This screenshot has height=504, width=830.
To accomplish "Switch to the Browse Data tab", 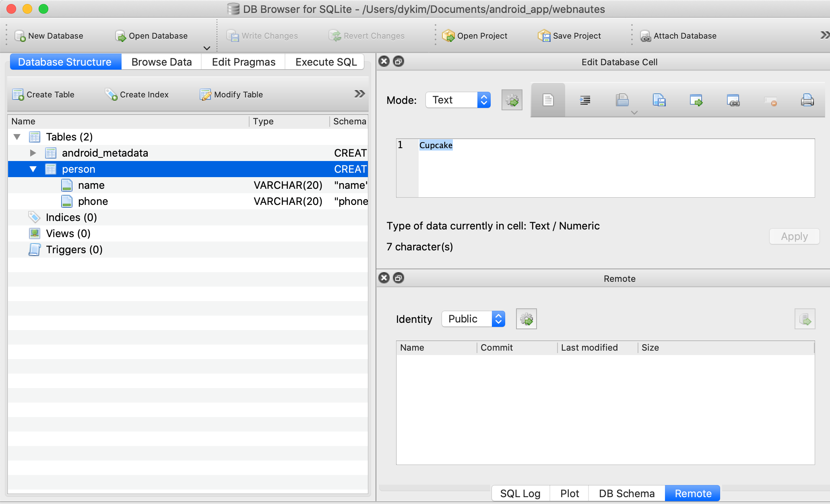I will tap(161, 62).
